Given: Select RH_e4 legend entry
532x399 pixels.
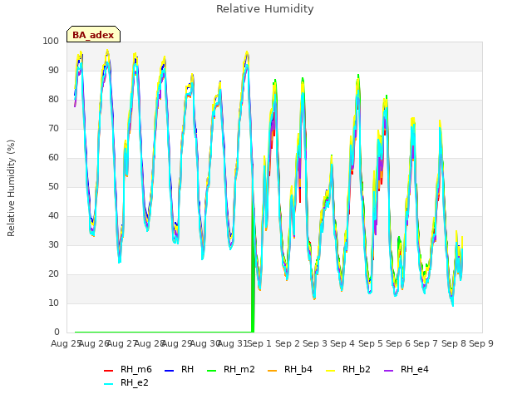Looking at the screenshot, I should pyautogui.click(x=406, y=369).
